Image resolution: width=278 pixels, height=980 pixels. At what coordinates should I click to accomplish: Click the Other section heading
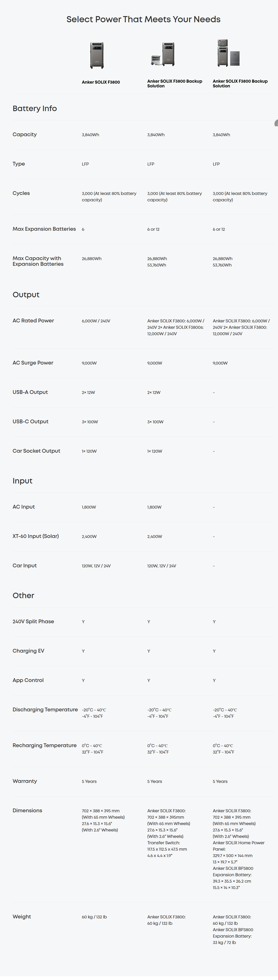coord(23,595)
